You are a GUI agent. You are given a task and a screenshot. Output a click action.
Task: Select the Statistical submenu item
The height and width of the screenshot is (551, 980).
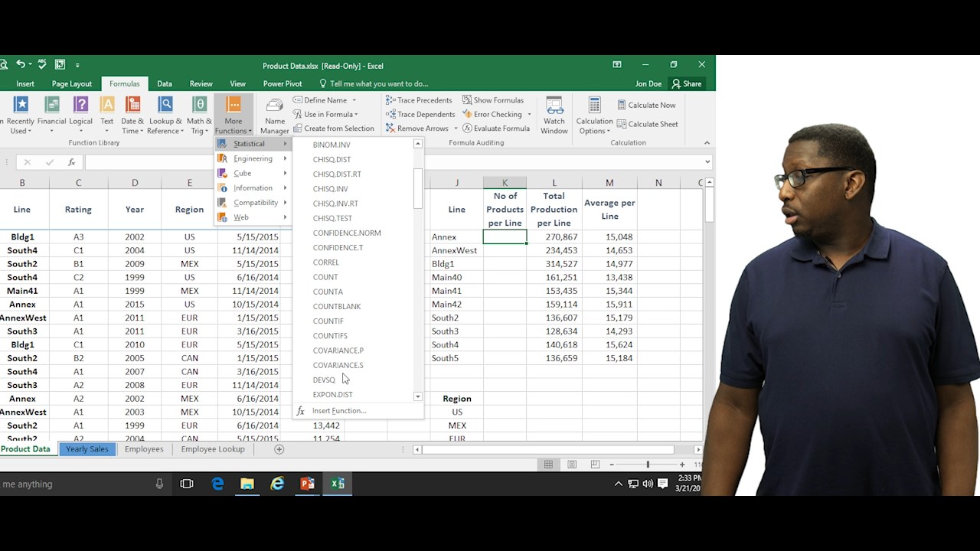coord(253,144)
